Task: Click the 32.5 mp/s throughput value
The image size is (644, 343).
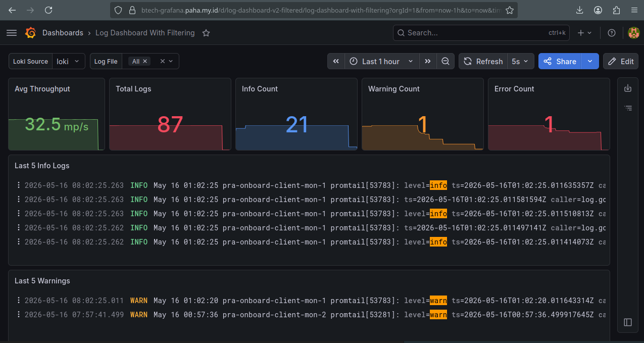Action: click(x=57, y=125)
